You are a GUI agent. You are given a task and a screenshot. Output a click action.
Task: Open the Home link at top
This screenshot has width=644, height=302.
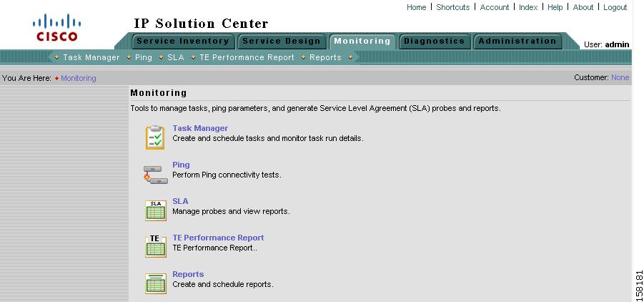(x=417, y=7)
